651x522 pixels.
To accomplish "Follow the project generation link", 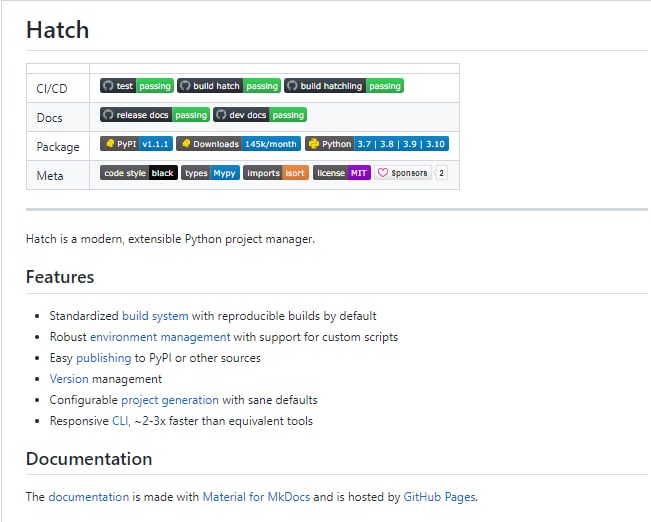I will pyautogui.click(x=170, y=400).
